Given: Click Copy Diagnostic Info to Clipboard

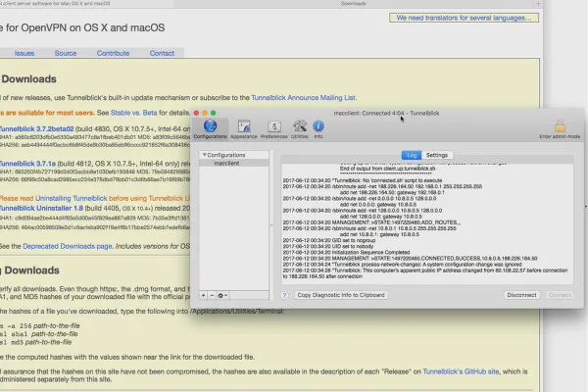Looking at the screenshot, I should tap(341, 295).
